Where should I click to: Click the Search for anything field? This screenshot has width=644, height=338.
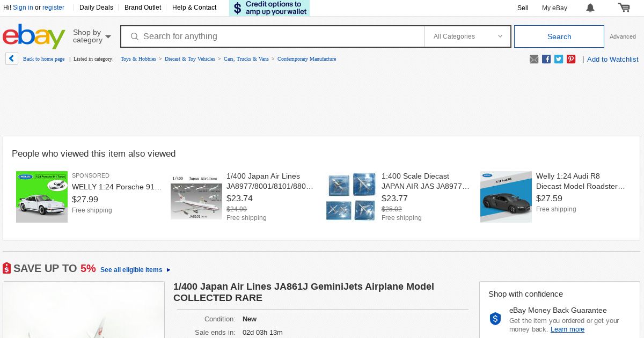click(x=273, y=36)
